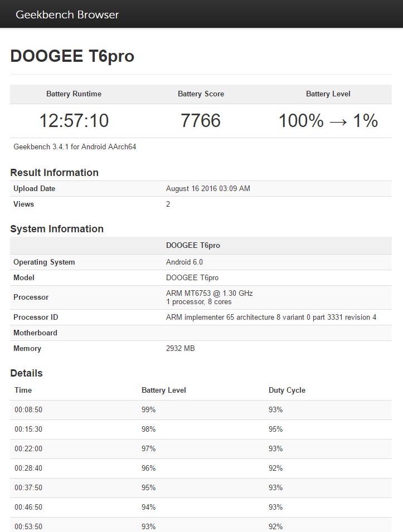Select the 99% battery level cell
403x532 pixels.
149,410
